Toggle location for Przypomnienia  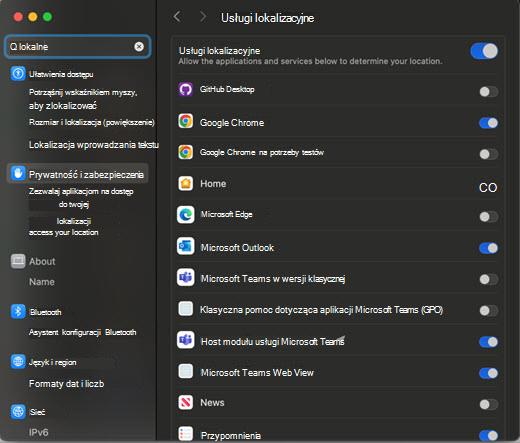click(x=489, y=435)
